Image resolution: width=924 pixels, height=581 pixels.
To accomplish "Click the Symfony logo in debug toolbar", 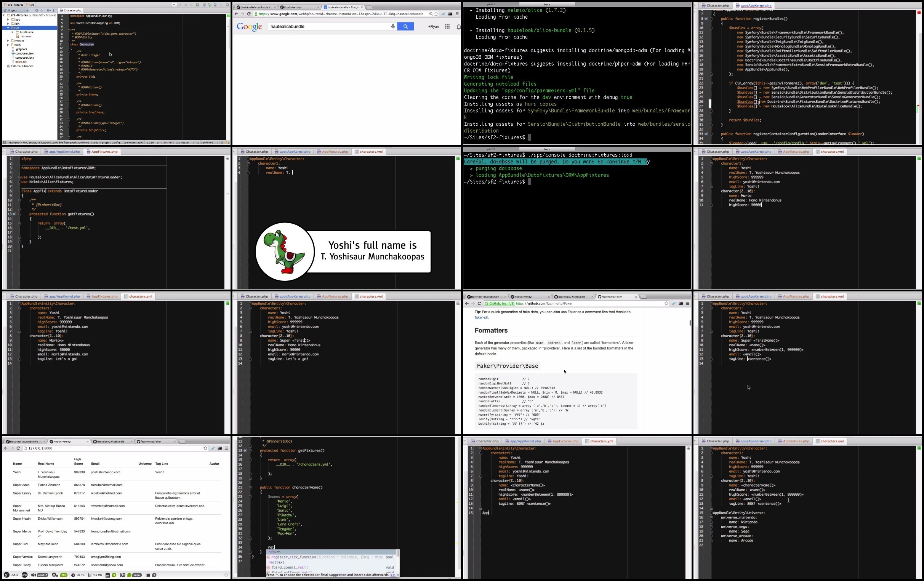I will point(6,575).
